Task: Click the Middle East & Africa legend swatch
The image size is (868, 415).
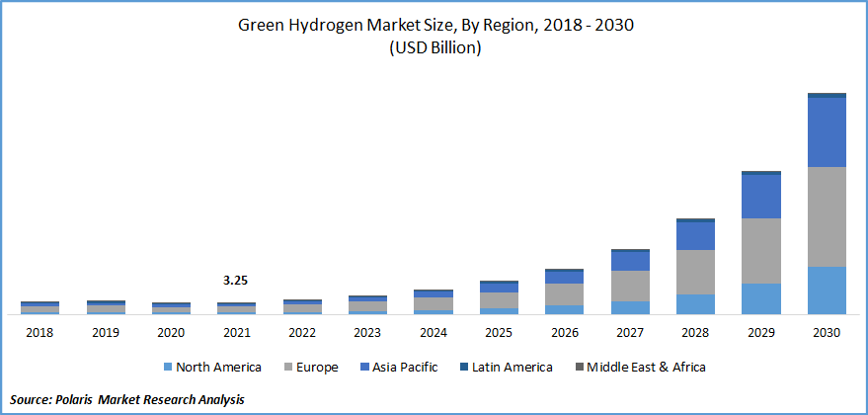Action: coord(579,367)
